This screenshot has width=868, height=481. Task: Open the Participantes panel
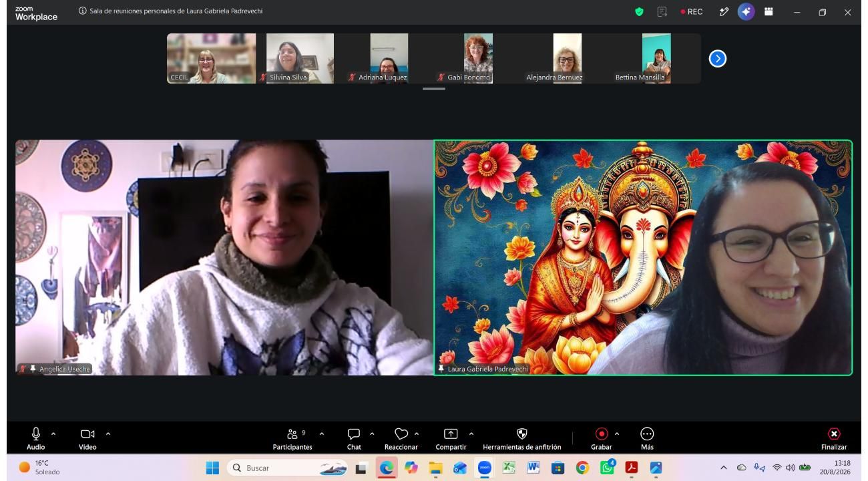coord(292,438)
